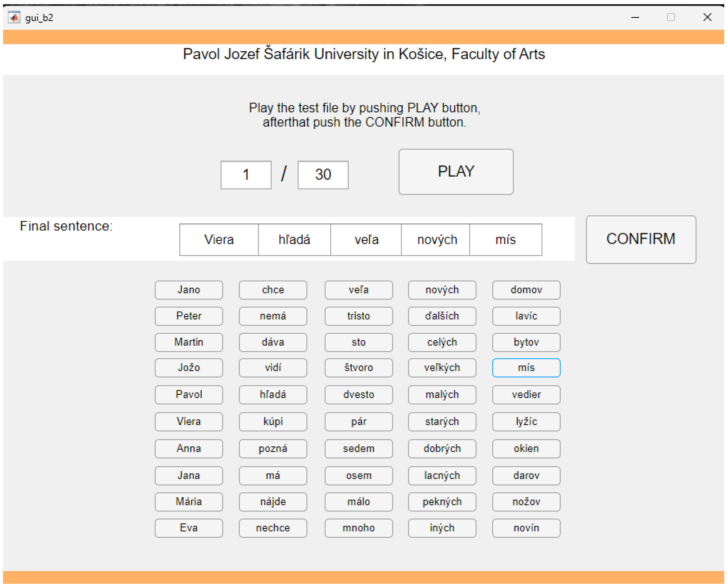Screen dimensions: 728x588
Task: Select the 'pekných' adjective button
Action: [442, 502]
